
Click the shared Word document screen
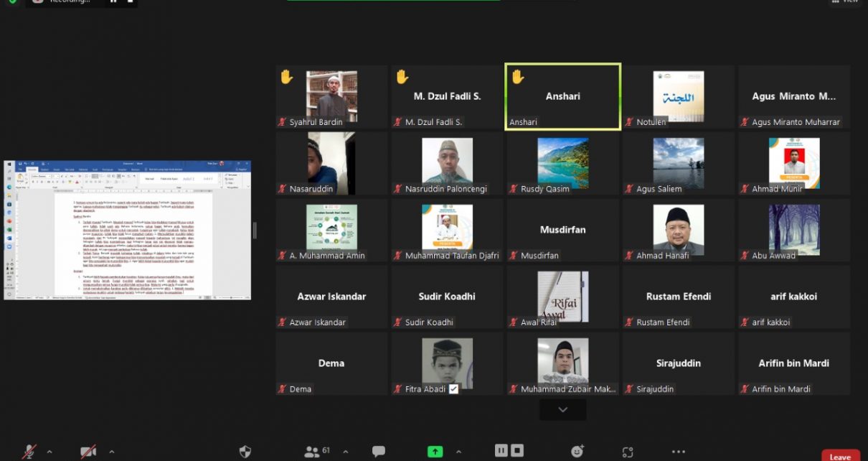click(x=128, y=230)
